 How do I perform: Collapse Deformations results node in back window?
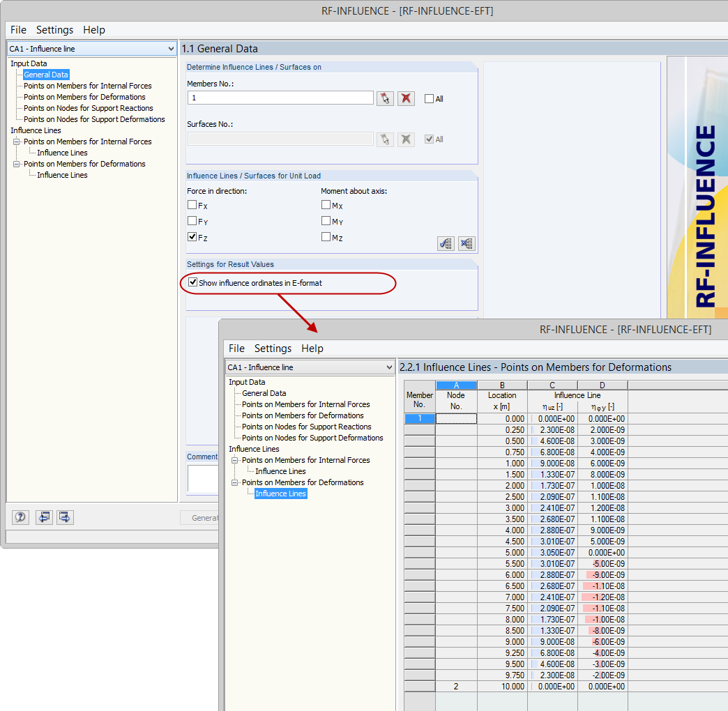point(16,164)
